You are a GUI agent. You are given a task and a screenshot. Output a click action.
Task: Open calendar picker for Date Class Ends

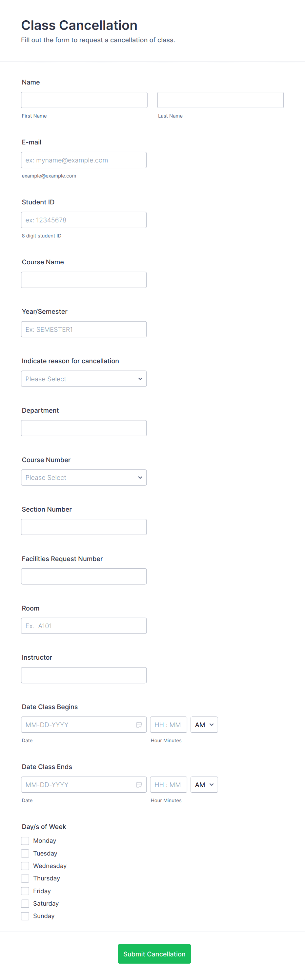pyautogui.click(x=139, y=784)
